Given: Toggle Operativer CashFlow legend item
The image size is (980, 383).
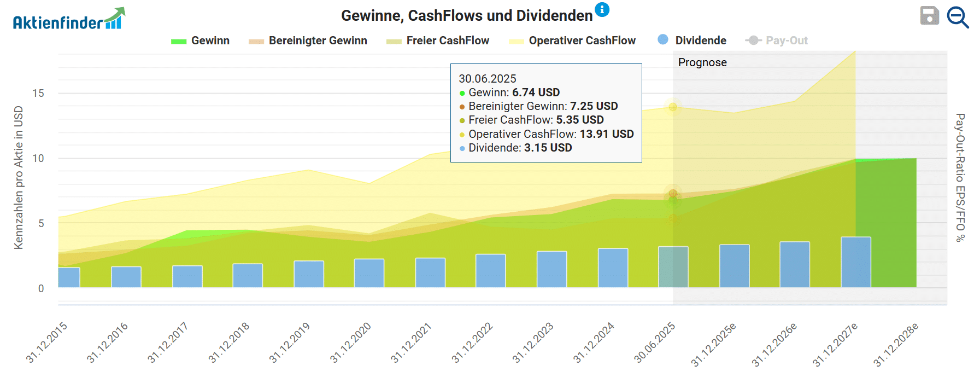Looking at the screenshot, I should 582,40.
